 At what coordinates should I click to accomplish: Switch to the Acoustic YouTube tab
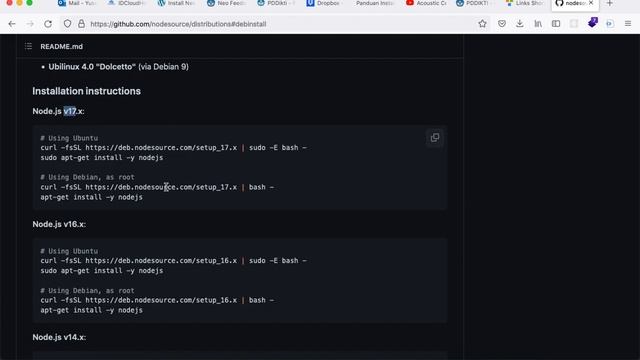(x=426, y=3)
